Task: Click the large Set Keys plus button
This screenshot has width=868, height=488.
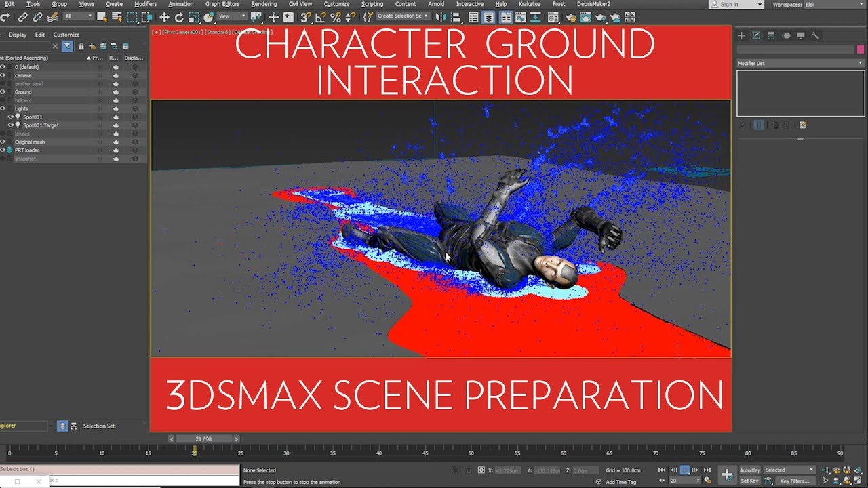Action: 727,474
